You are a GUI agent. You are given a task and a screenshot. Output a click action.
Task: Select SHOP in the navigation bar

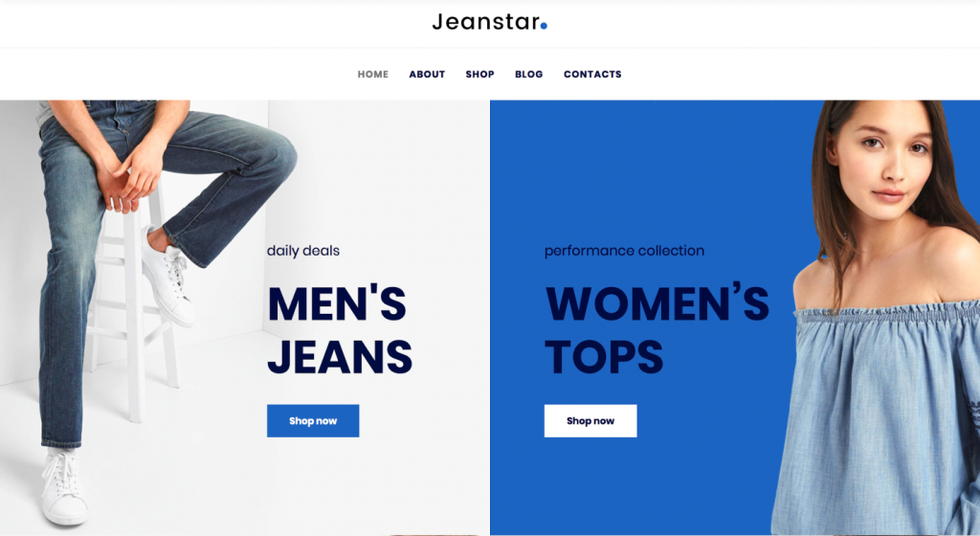point(480,75)
